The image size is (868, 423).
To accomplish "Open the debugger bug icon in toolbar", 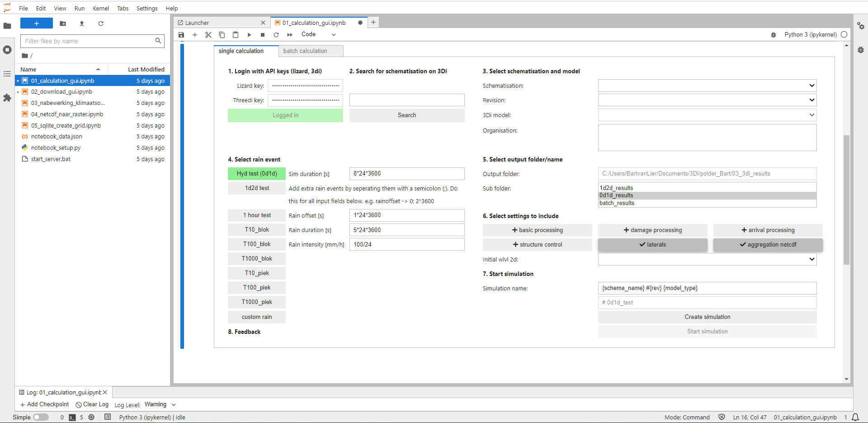I will pyautogui.click(x=774, y=35).
